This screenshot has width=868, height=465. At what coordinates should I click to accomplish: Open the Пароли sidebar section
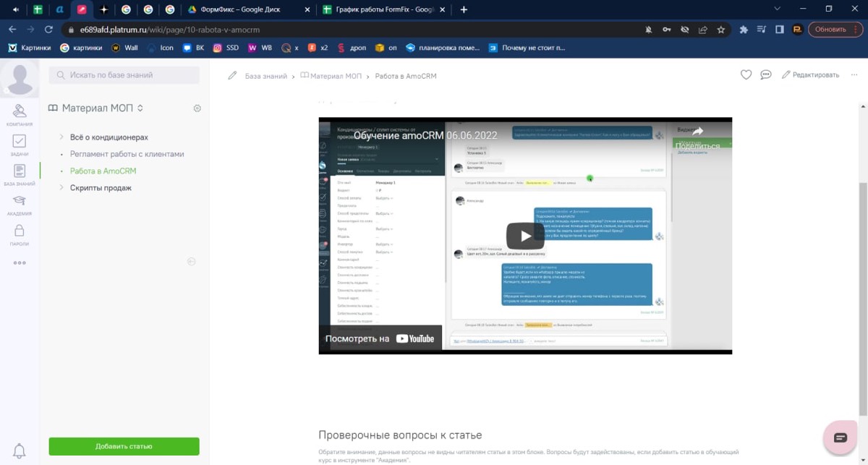tap(20, 234)
